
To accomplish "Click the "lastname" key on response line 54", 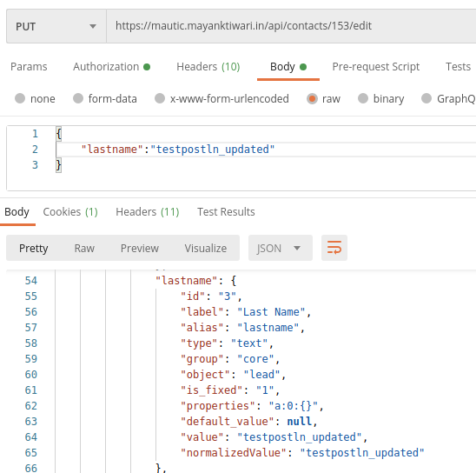I will click(187, 280).
